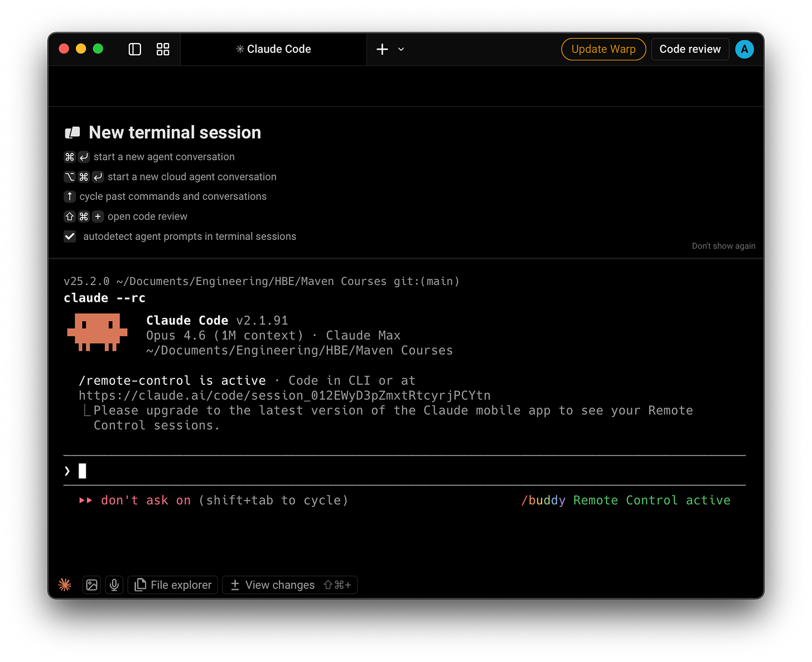Expand the new tab options chevron

point(401,49)
